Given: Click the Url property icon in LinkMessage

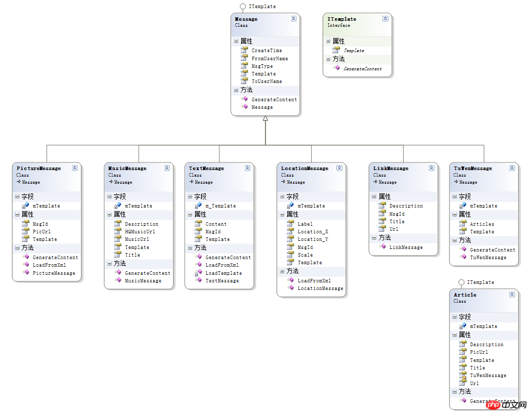Looking at the screenshot, I should [383, 229].
